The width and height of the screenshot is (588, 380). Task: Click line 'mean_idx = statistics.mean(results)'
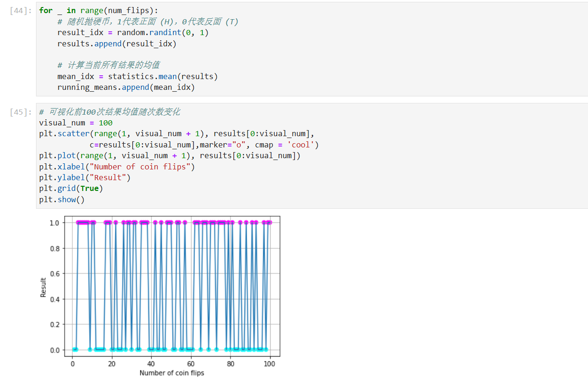click(x=137, y=76)
